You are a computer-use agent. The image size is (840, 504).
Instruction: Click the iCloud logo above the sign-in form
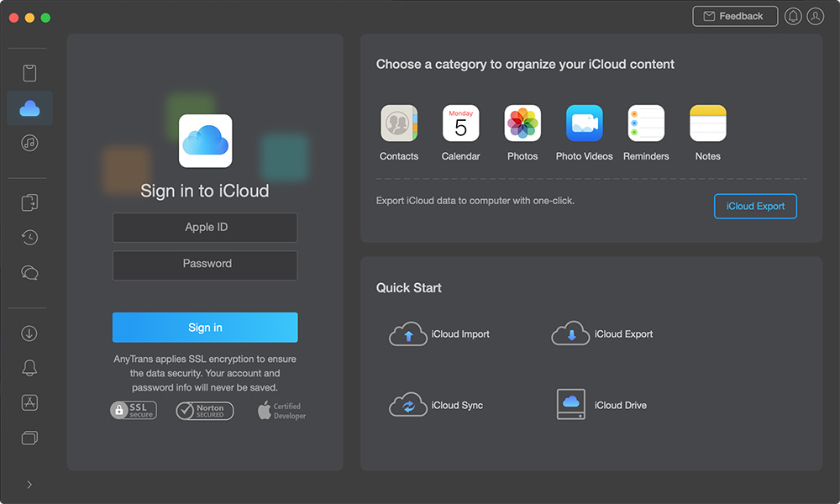point(206,141)
